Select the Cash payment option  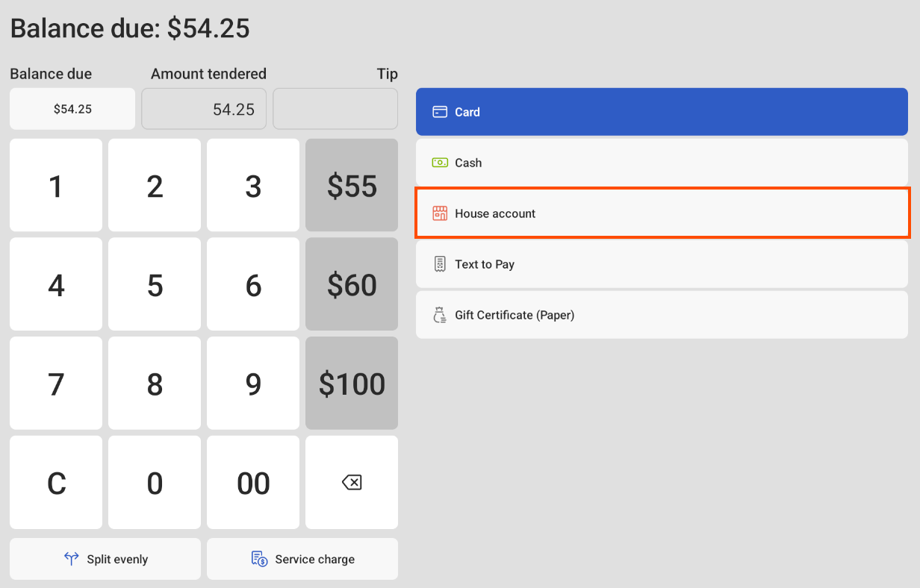pos(662,162)
